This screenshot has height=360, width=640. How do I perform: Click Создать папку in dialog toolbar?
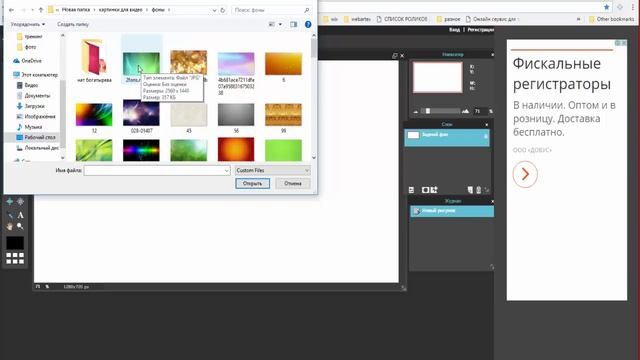73,24
